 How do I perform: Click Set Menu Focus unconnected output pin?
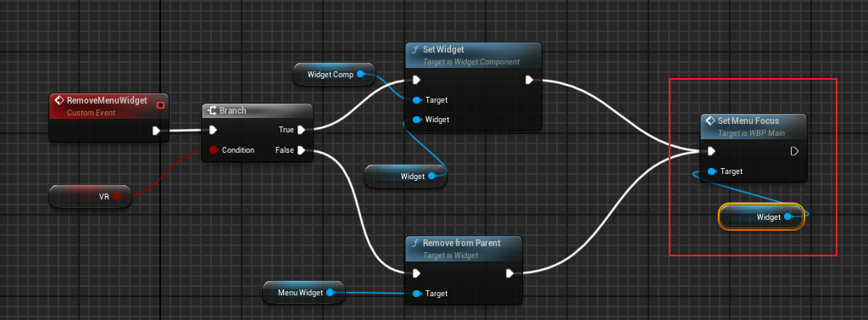click(x=794, y=151)
